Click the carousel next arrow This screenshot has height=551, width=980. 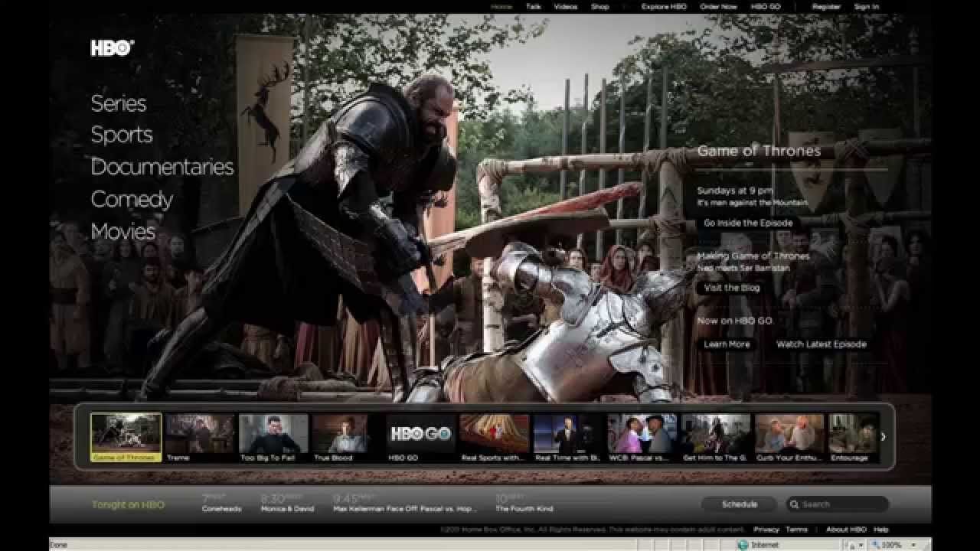[883, 437]
